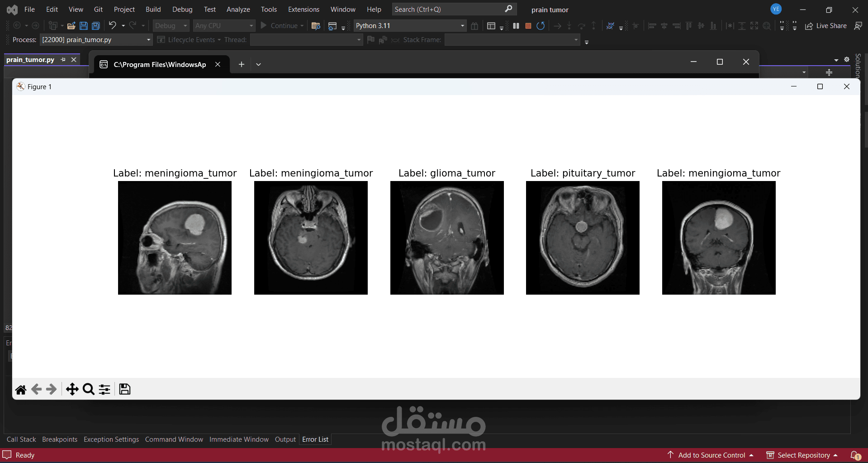Activate the Zoom to rectangle magnifier tool
The image size is (868, 463).
point(89,389)
